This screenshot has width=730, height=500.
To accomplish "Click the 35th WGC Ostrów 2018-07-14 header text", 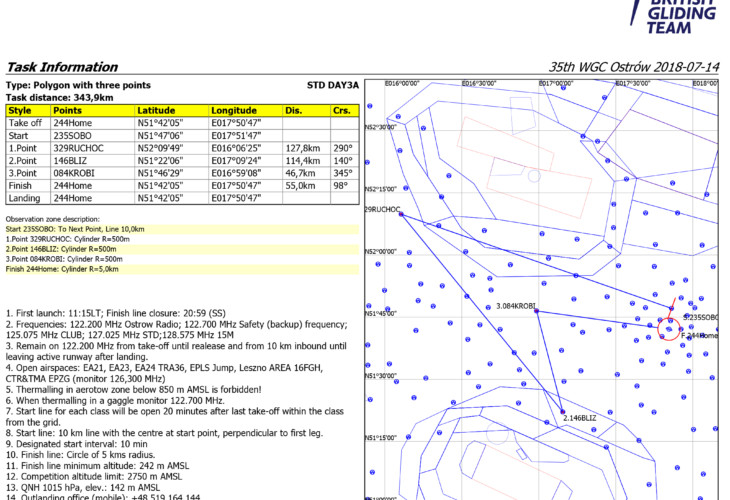I will coord(633,67).
